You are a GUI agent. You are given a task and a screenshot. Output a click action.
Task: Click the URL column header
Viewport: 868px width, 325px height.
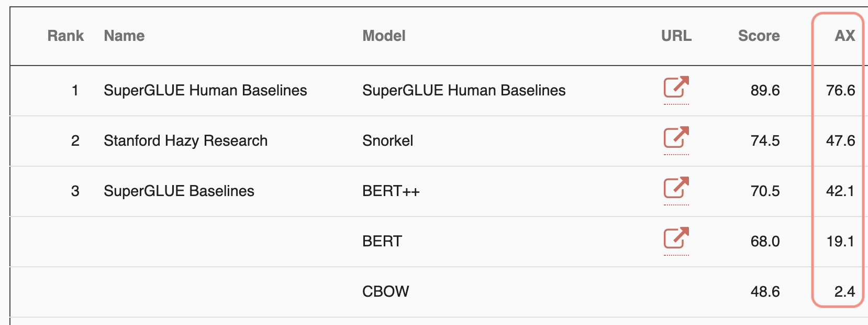(676, 36)
